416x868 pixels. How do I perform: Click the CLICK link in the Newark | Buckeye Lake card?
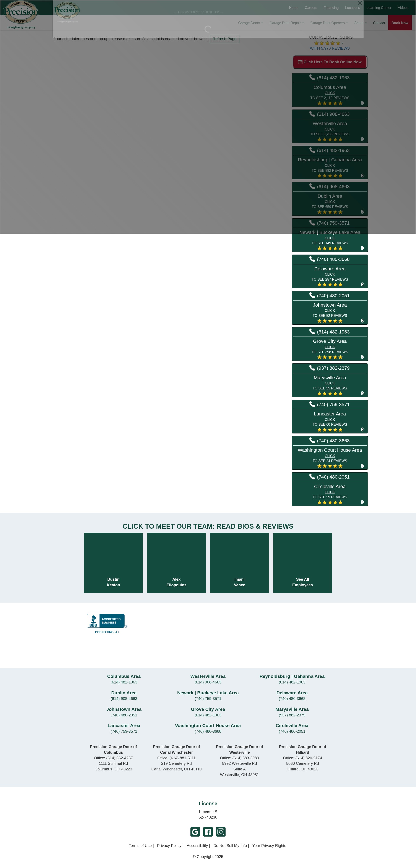click(330, 238)
